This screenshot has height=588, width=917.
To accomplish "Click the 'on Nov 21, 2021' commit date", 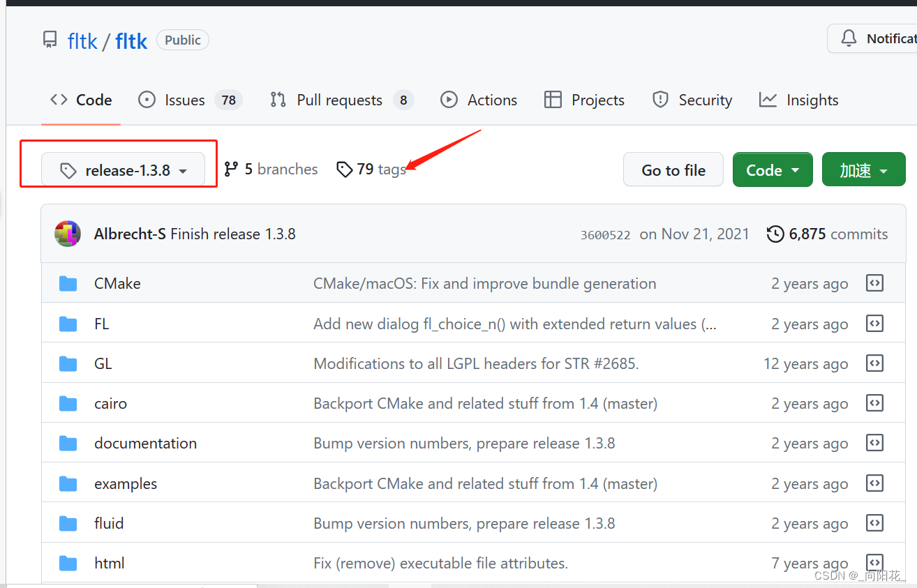I will (x=694, y=234).
